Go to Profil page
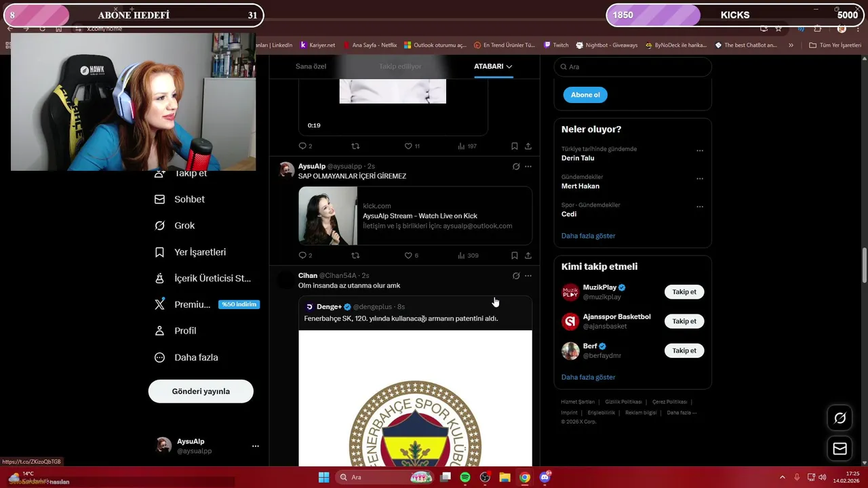Viewport: 868px width, 488px height. tap(176, 331)
